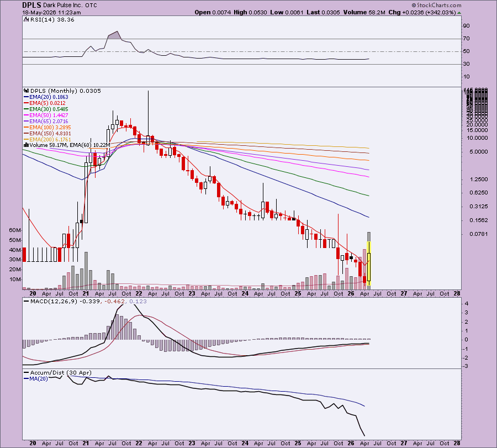Click the small icon before RSI(14)
Viewport: 497px width, 448px height.
27,20
